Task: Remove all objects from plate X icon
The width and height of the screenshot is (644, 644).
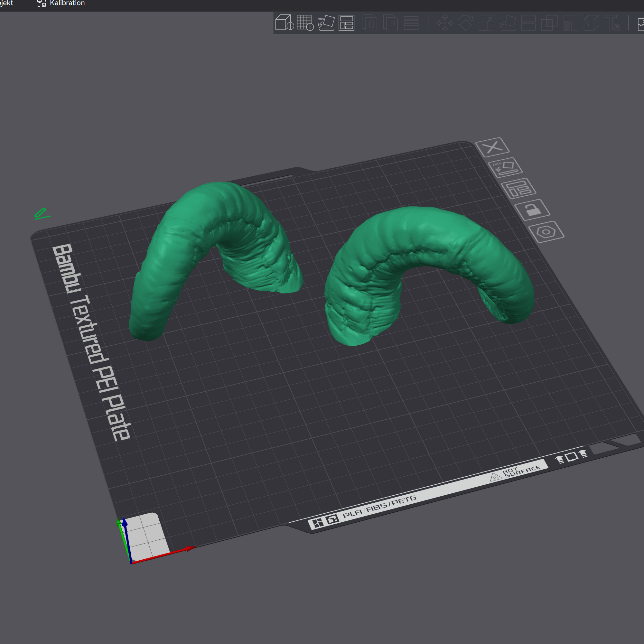Action: [492, 147]
